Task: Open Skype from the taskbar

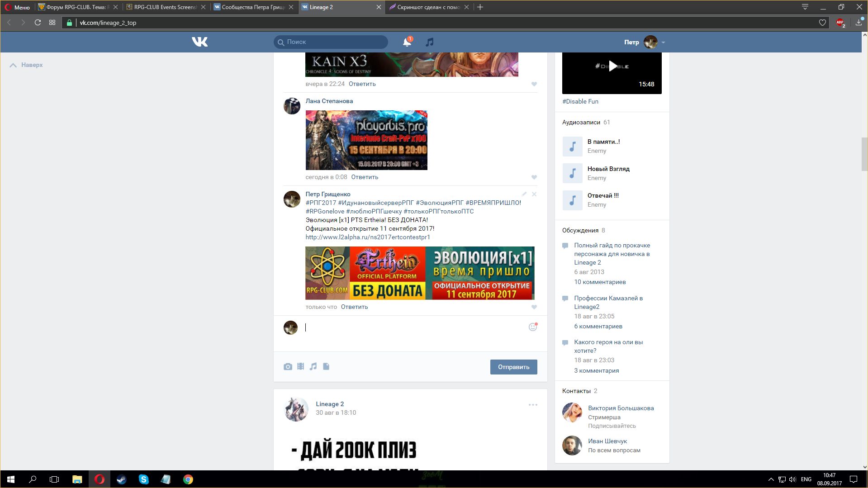Action: tap(144, 479)
